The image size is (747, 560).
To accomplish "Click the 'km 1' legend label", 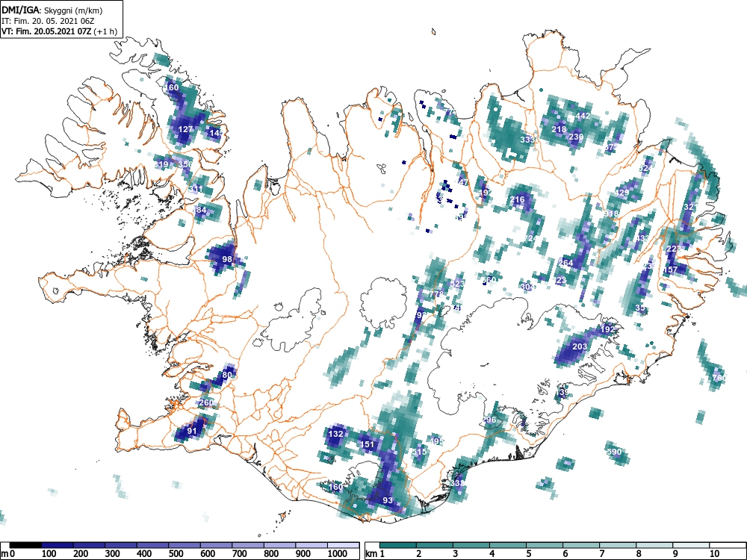I will pyautogui.click(x=375, y=554).
